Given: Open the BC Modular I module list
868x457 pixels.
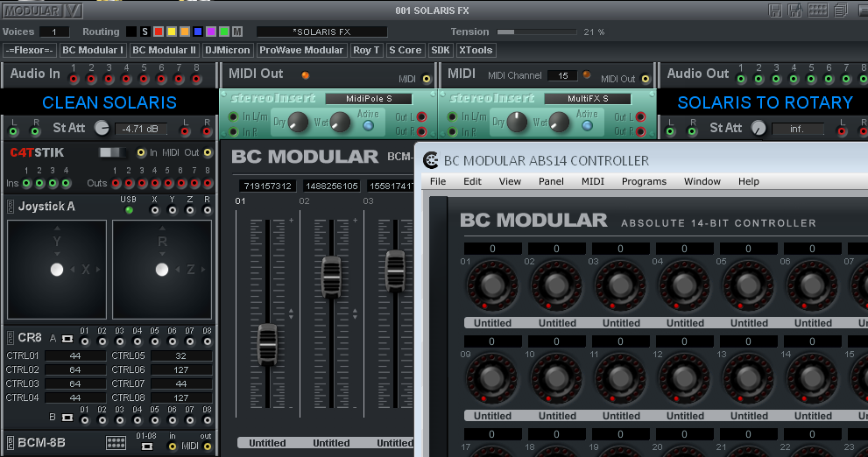Looking at the screenshot, I should click(93, 50).
